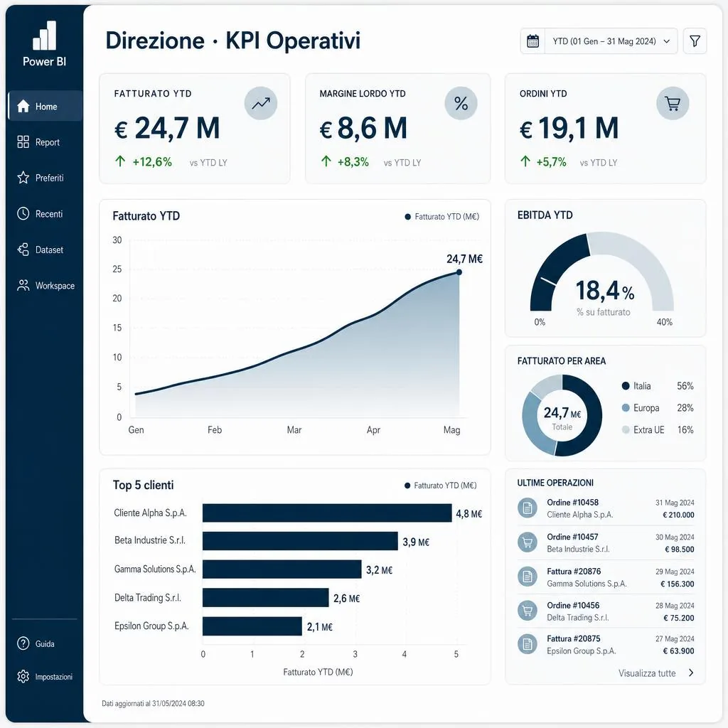728x728 pixels.
Task: Click the Mag label on chart axis
Action: click(451, 430)
